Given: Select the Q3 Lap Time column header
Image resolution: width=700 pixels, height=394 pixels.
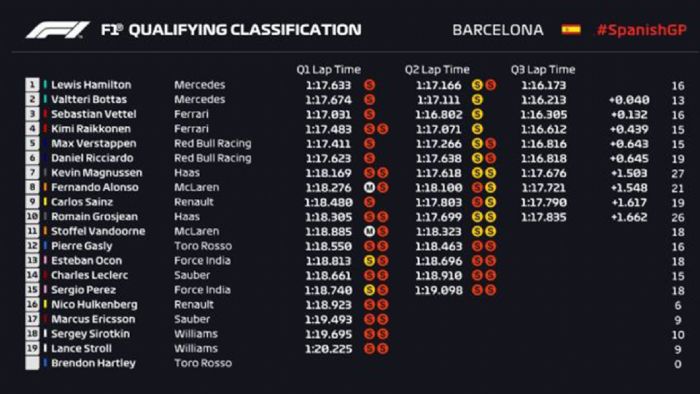Looking at the screenshot, I should coord(543,70).
